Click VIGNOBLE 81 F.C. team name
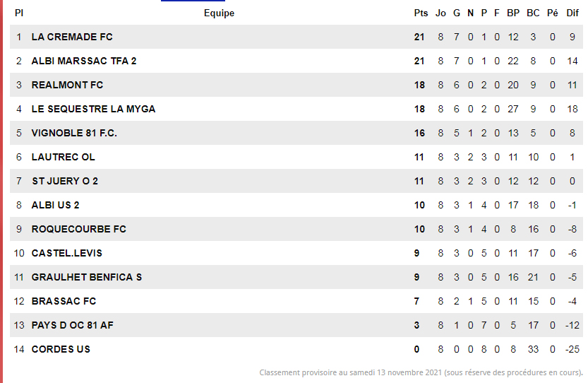This screenshot has width=588, height=383. click(74, 133)
